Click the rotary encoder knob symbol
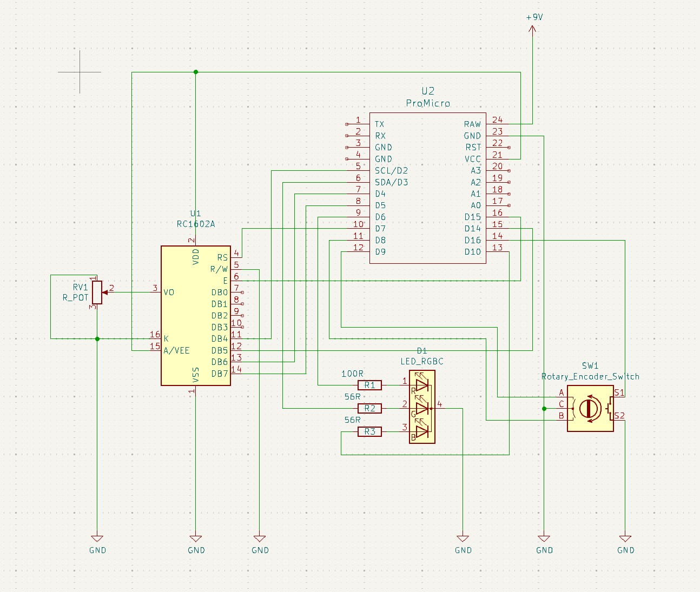 tap(590, 408)
